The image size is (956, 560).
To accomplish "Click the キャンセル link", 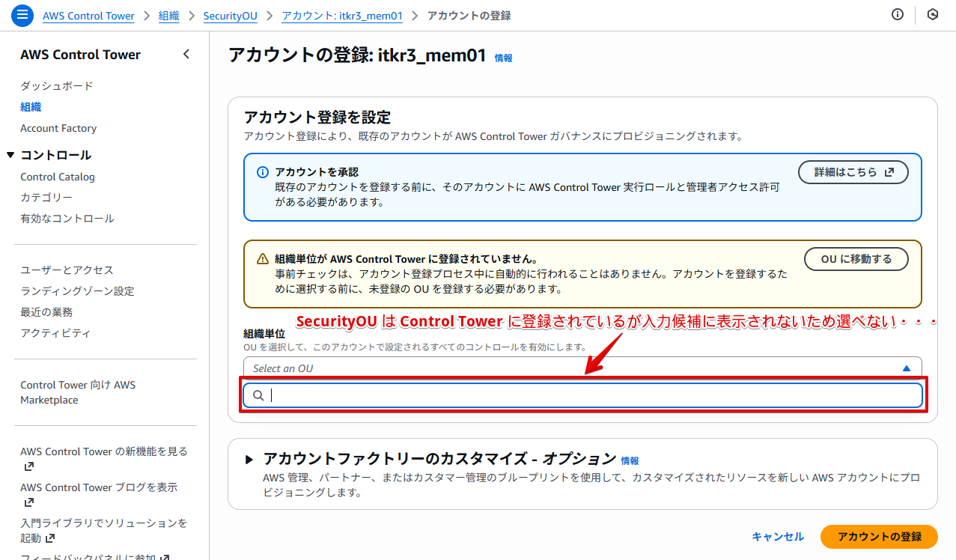I will tap(778, 537).
